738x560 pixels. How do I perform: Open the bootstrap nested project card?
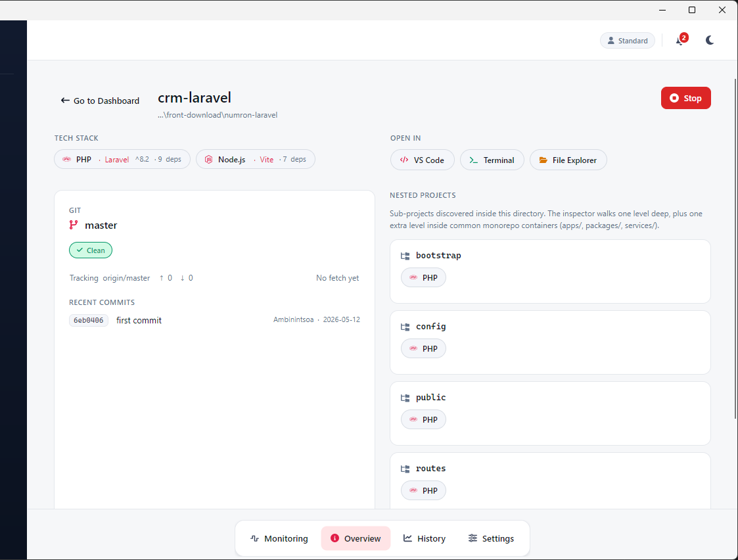click(550, 271)
